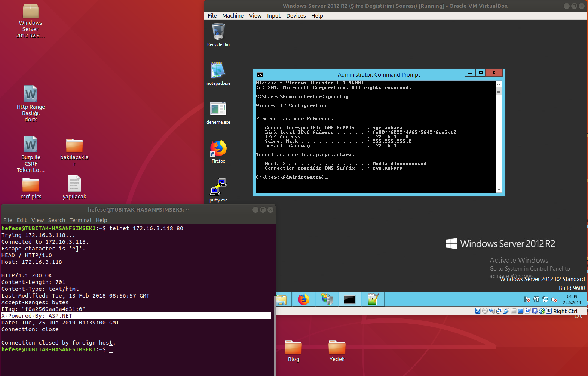Click Command Prompt scrollbar up arrow
Screen dimensions: 588x376
(499, 84)
